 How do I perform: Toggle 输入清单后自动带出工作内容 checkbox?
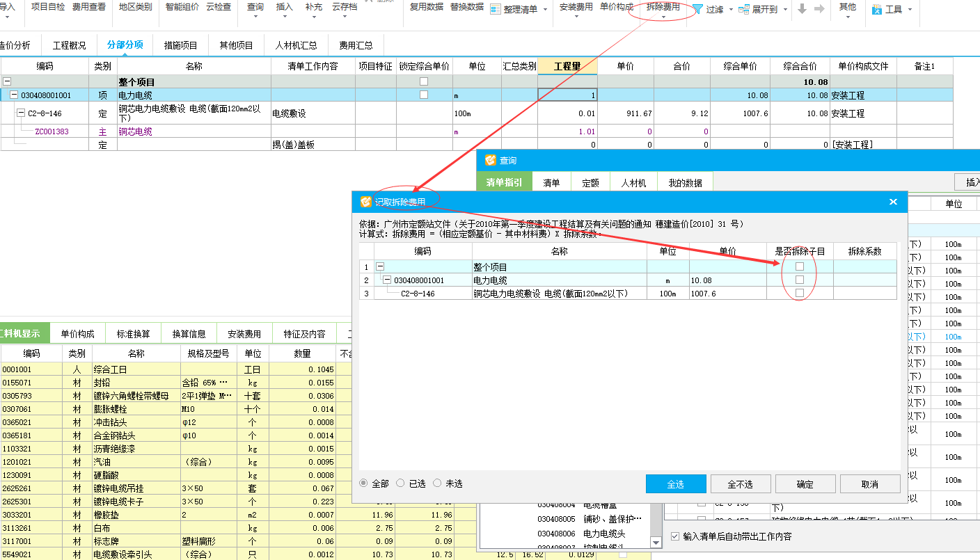(675, 536)
